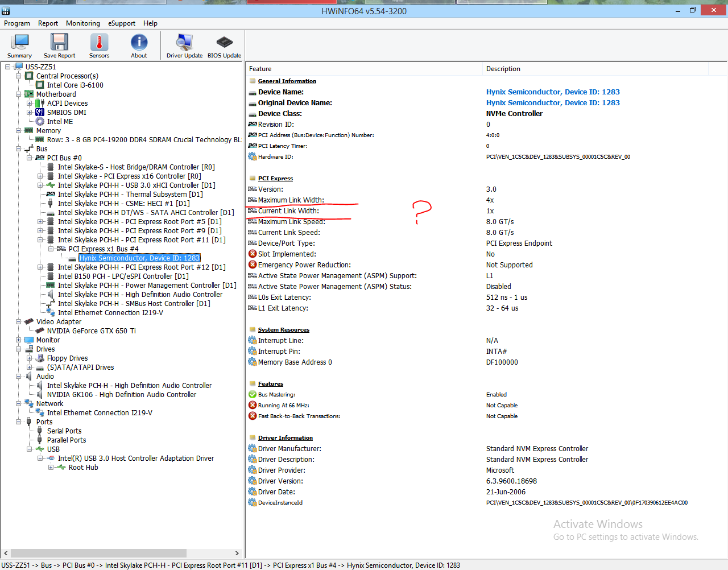Click the Floppy Drives icon

(40, 358)
